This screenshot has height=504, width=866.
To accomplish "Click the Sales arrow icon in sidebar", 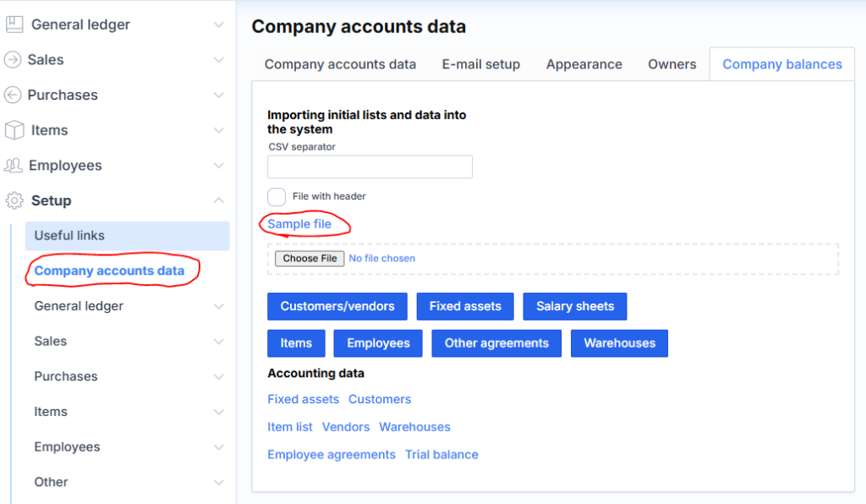I will click(x=13, y=60).
